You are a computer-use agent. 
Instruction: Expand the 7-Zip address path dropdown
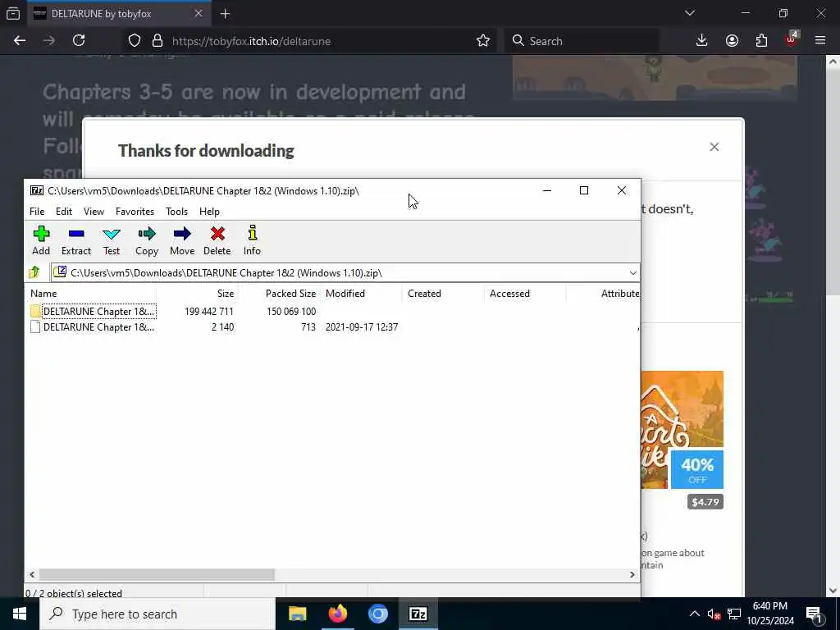[x=632, y=273]
